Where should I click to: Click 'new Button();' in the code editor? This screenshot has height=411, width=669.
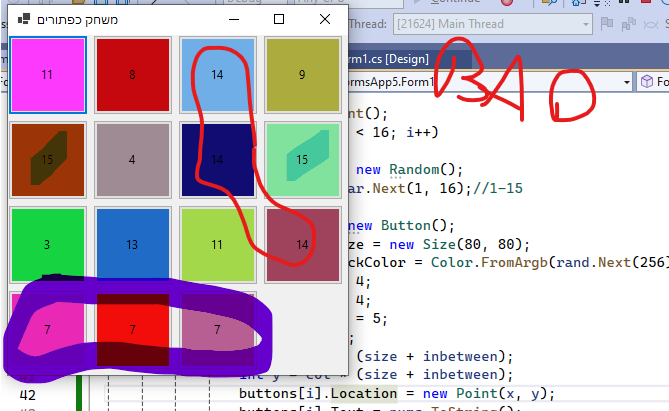[x=401, y=225]
